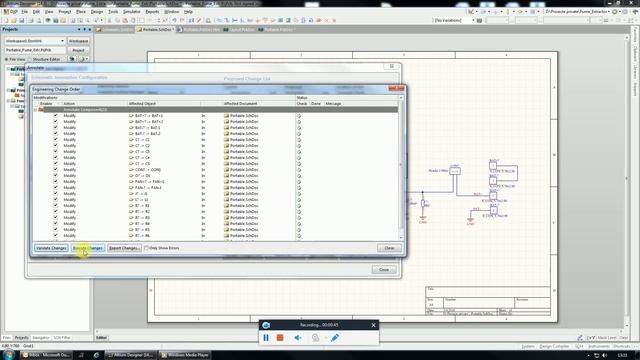This screenshot has height=360, width=640.
Task: Mute recording audio via speaker icon
Action: (298, 338)
